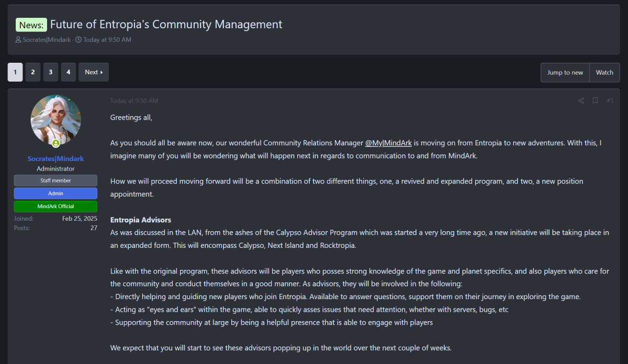Click the thread title text
The height and width of the screenshot is (364, 628).
pos(166,24)
